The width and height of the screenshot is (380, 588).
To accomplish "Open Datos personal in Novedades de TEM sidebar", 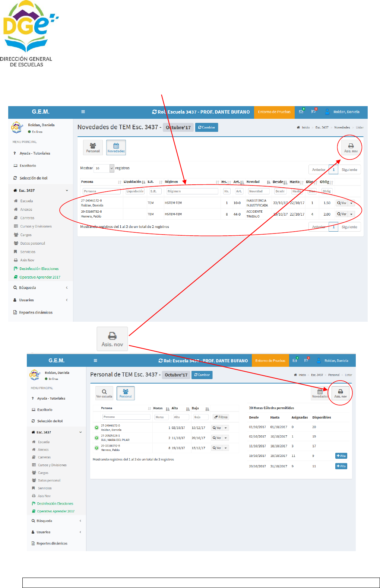I will [32, 244].
